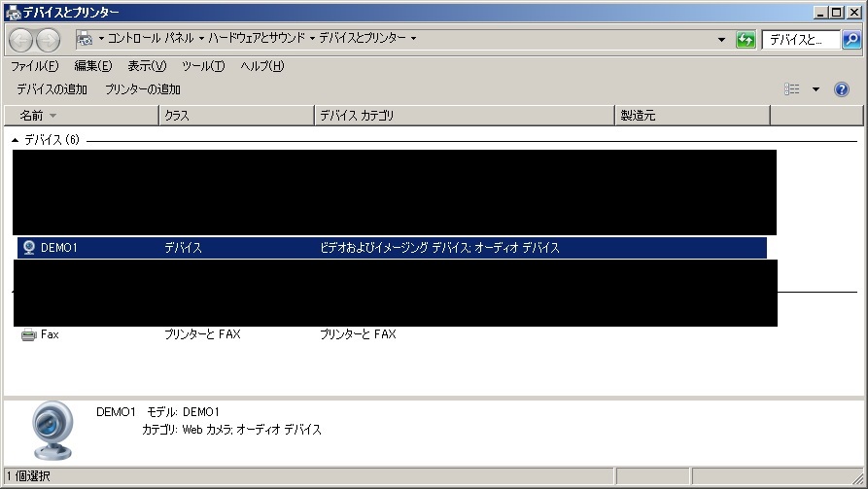
Task: Select the DEMO1 device row
Action: 392,248
